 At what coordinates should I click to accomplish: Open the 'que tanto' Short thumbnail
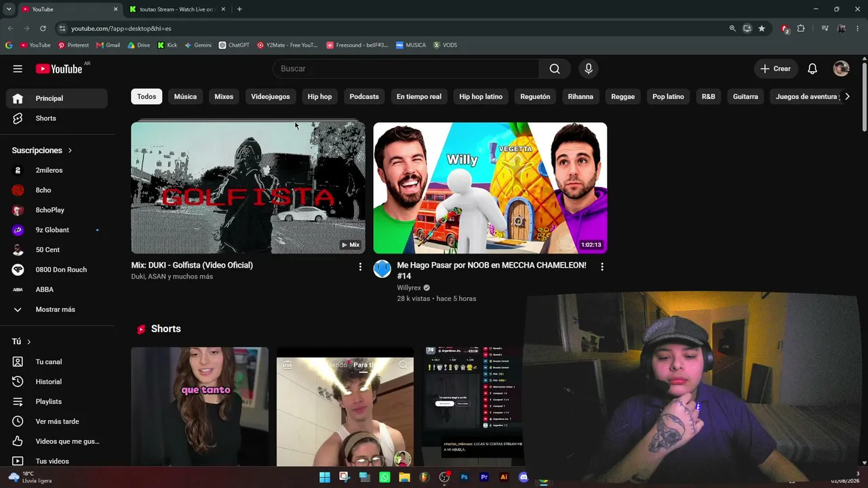coord(200,407)
